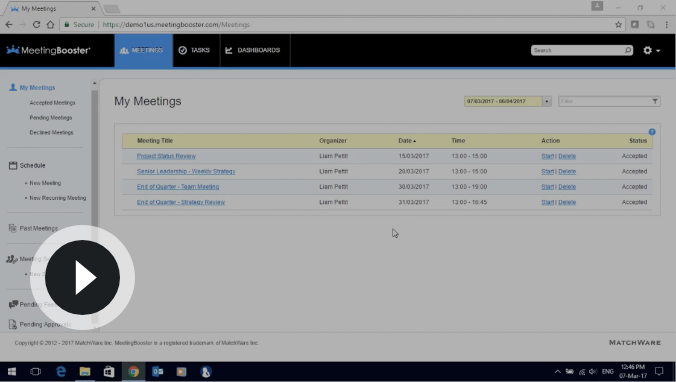The height and width of the screenshot is (382, 676).
Task: Click the Pending Feedback speech icon
Action: click(13, 304)
